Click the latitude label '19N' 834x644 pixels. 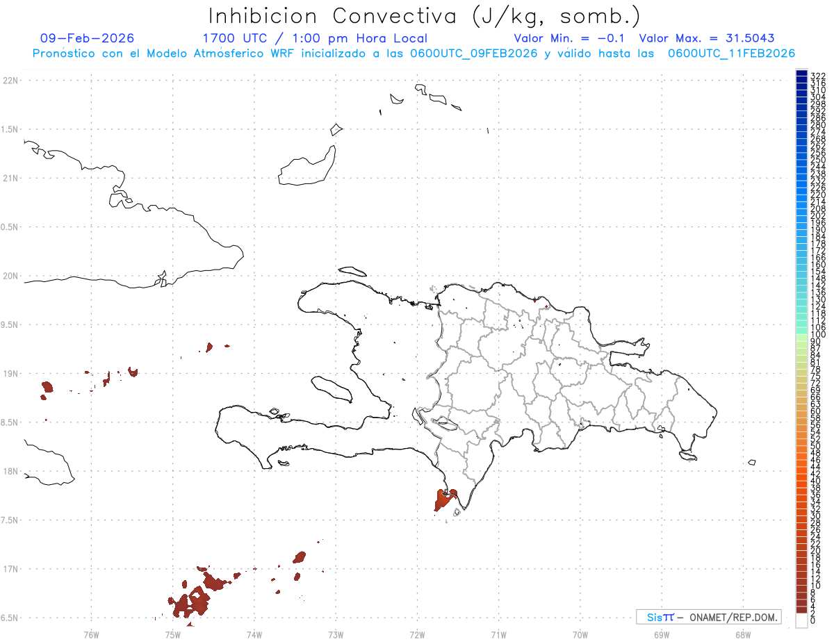pyautogui.click(x=9, y=374)
